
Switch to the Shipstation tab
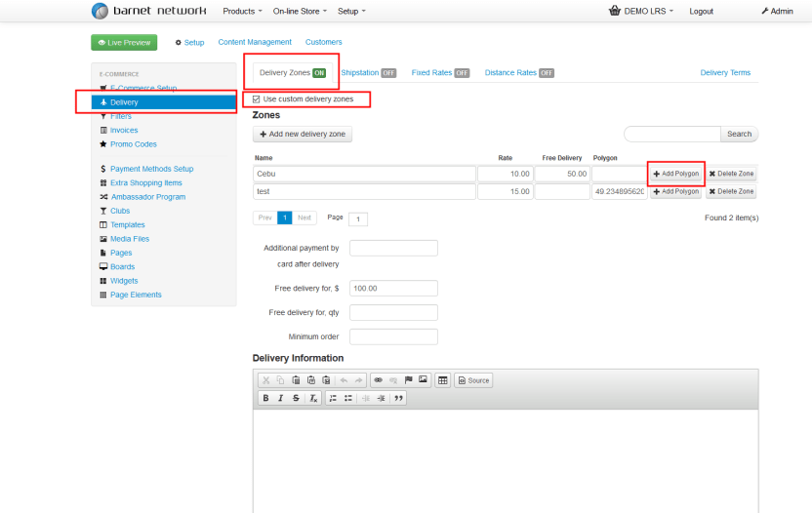point(368,73)
